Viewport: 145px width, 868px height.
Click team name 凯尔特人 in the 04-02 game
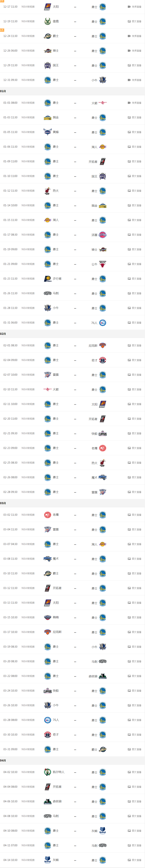pos(59,772)
